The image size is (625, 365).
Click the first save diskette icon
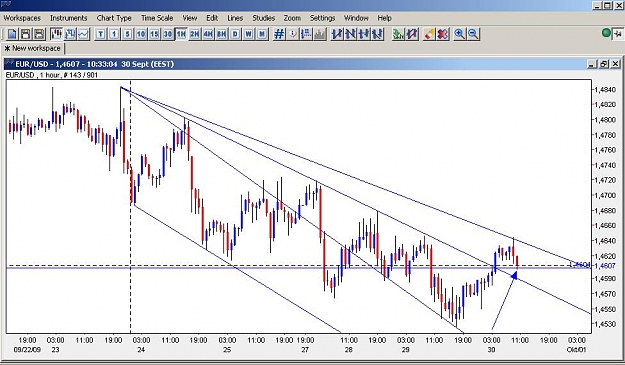26,34
